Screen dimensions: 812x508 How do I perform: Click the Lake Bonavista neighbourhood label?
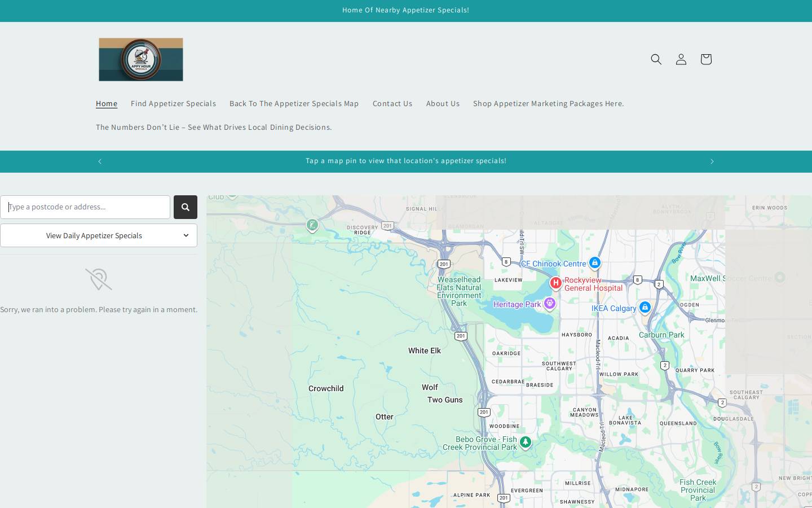(x=625, y=420)
